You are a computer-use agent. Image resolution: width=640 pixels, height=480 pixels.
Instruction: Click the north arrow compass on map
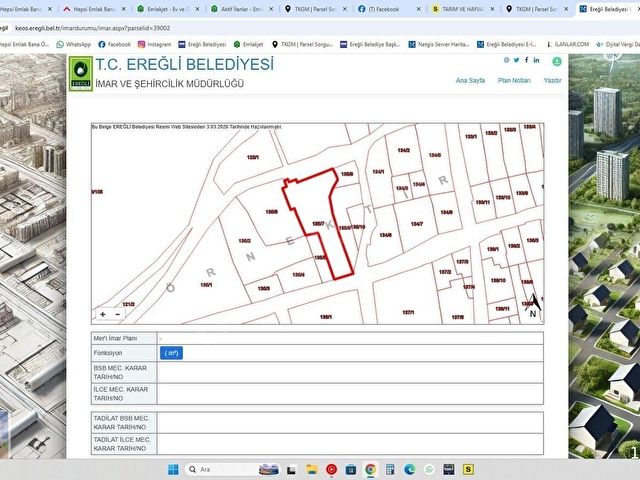[533, 305]
